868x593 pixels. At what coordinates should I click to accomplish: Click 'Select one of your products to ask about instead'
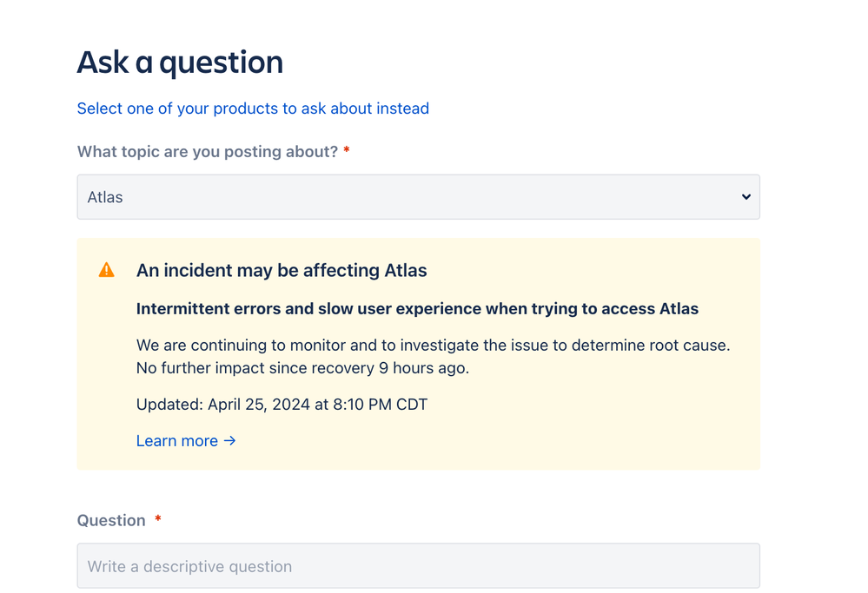(x=252, y=109)
